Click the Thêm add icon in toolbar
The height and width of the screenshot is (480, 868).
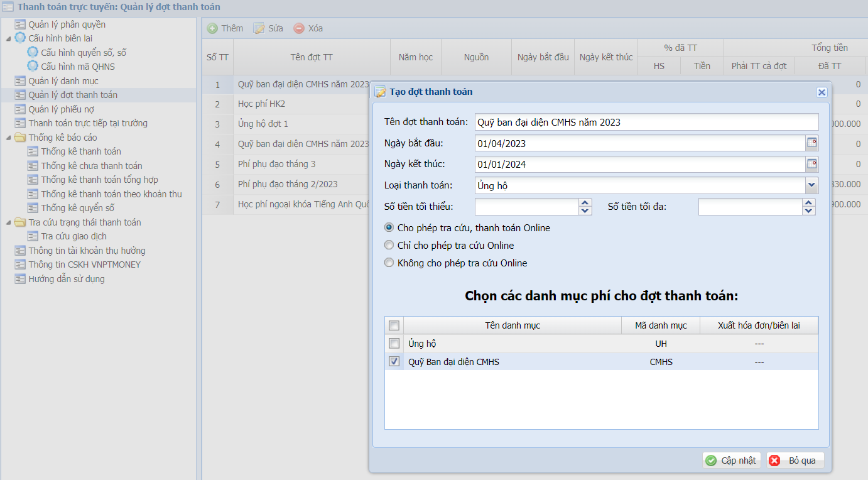click(x=212, y=28)
